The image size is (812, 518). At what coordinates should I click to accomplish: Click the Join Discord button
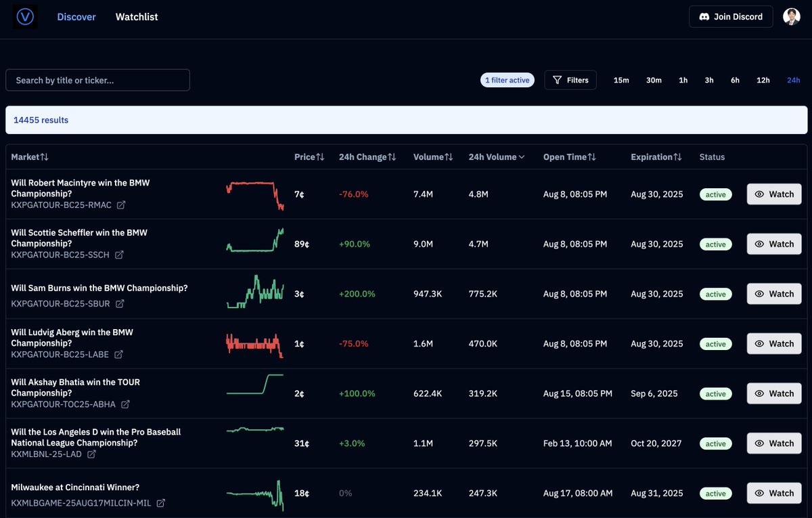[731, 17]
